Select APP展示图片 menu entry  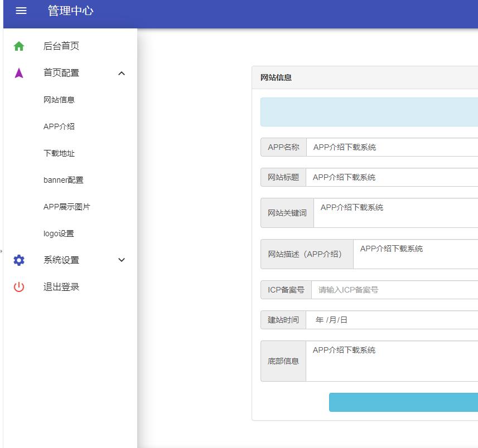[x=67, y=207]
